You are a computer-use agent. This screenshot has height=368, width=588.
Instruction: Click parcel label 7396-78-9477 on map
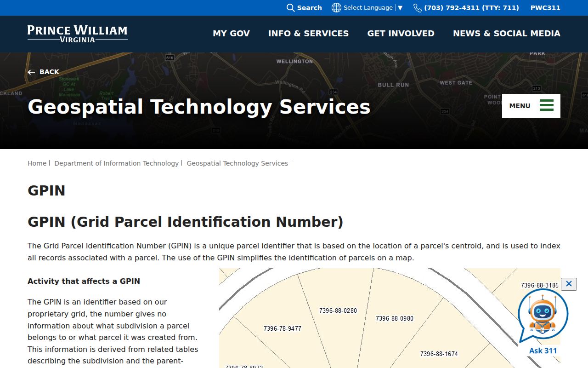283,328
